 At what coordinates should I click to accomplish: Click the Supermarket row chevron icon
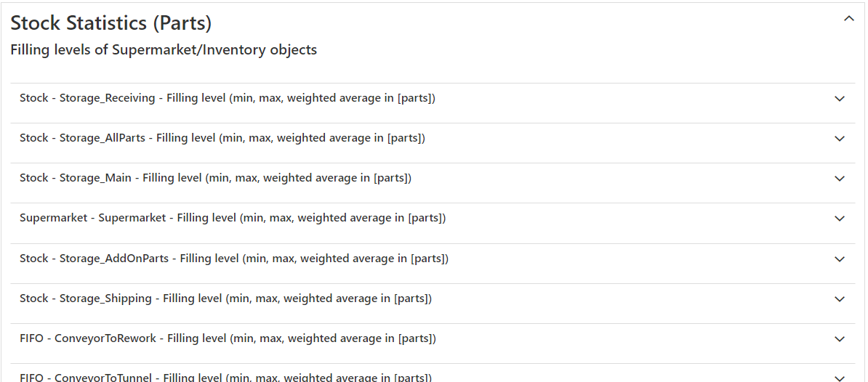[840, 219]
